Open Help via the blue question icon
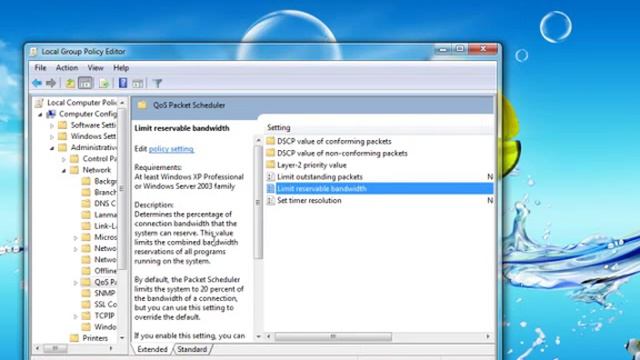640x360 pixels. [122, 83]
